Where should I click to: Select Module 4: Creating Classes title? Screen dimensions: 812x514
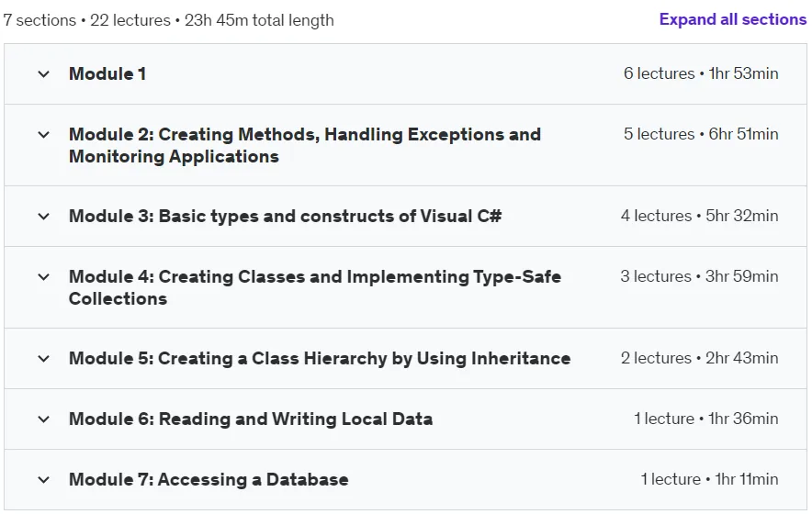(315, 287)
